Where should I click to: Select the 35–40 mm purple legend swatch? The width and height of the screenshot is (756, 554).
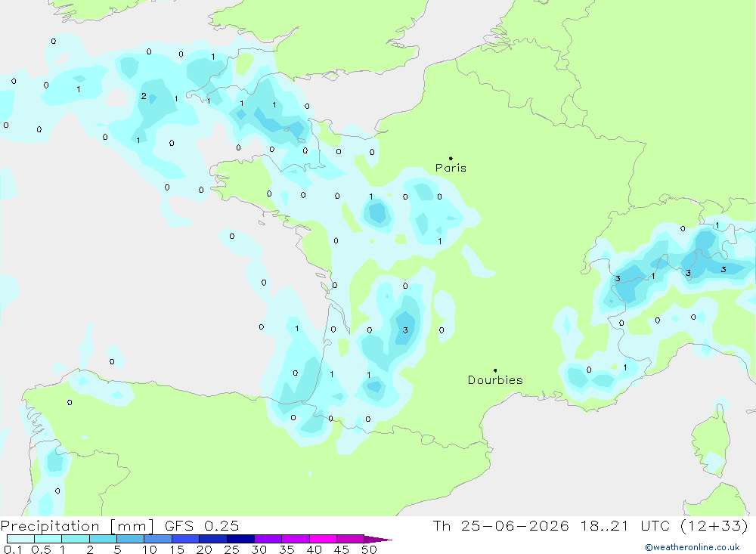tap(295, 539)
